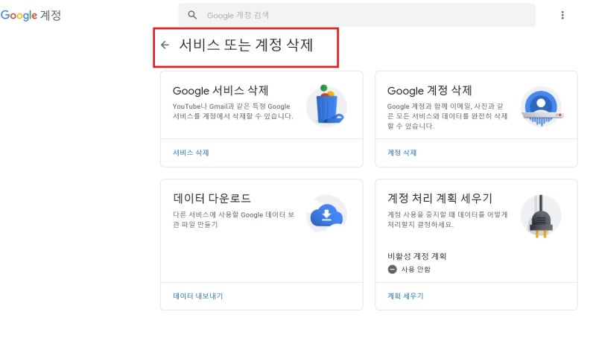Click the 서비스 또는 계정 삭제 heading
The image size is (596, 364).
click(246, 45)
